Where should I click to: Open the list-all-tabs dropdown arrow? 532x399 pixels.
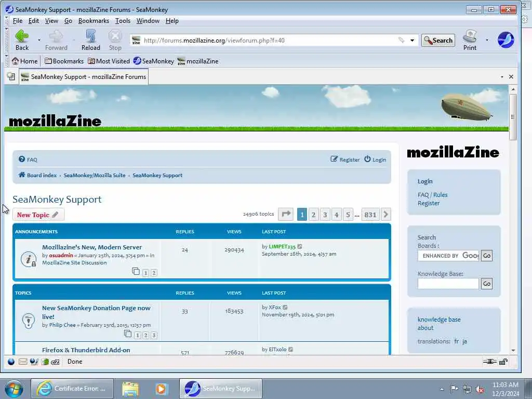(x=502, y=77)
